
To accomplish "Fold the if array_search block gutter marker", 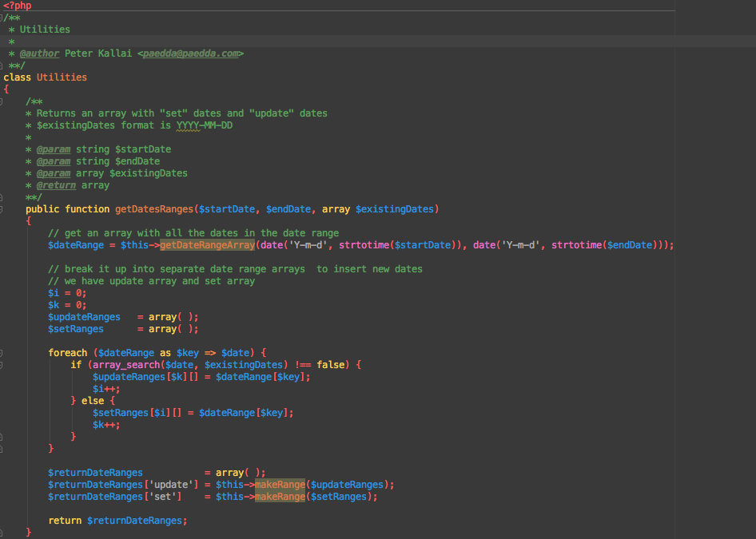I will coord(2,365).
